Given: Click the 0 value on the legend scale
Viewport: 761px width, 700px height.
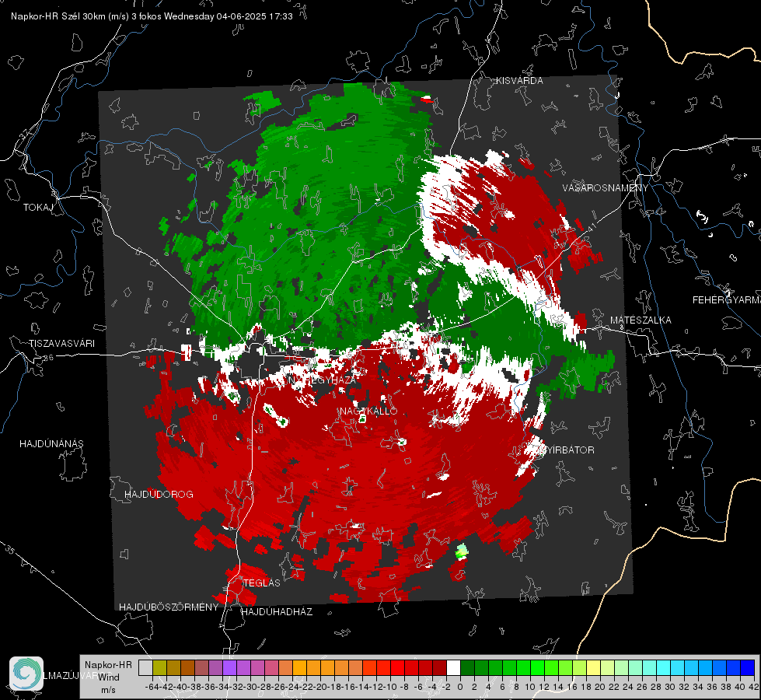Looking at the screenshot, I should (460, 687).
